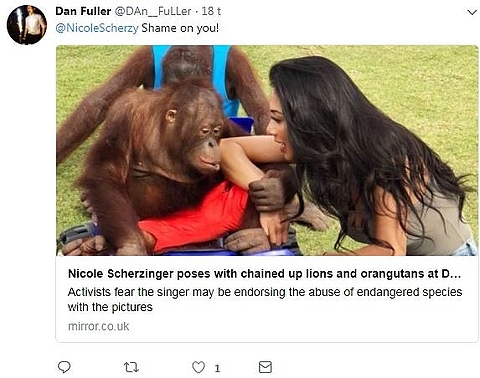The image size is (480, 378).
Task: Visit the @DAn__FuLLer handle link
Action: pos(153,11)
